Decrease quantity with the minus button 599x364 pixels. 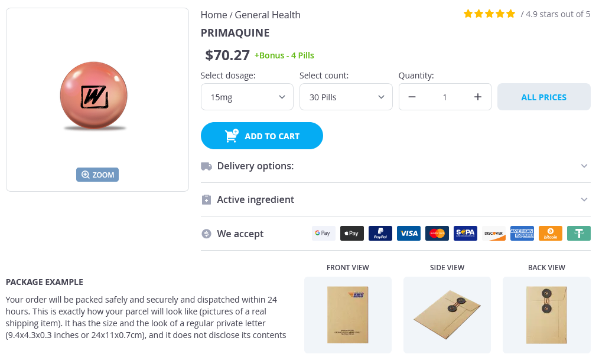(412, 97)
